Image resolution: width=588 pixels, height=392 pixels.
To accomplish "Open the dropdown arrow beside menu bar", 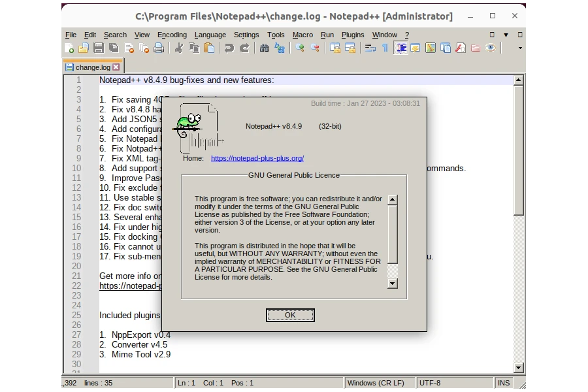I will pyautogui.click(x=505, y=35).
